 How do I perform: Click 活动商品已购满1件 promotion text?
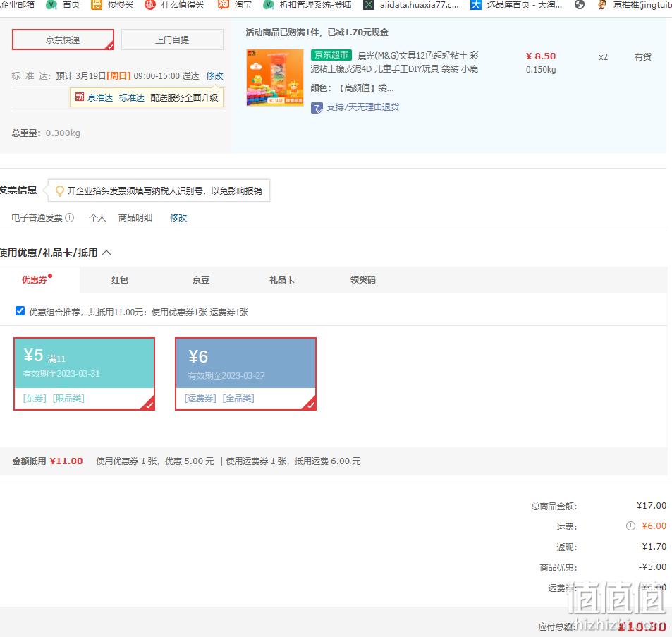coord(317,32)
